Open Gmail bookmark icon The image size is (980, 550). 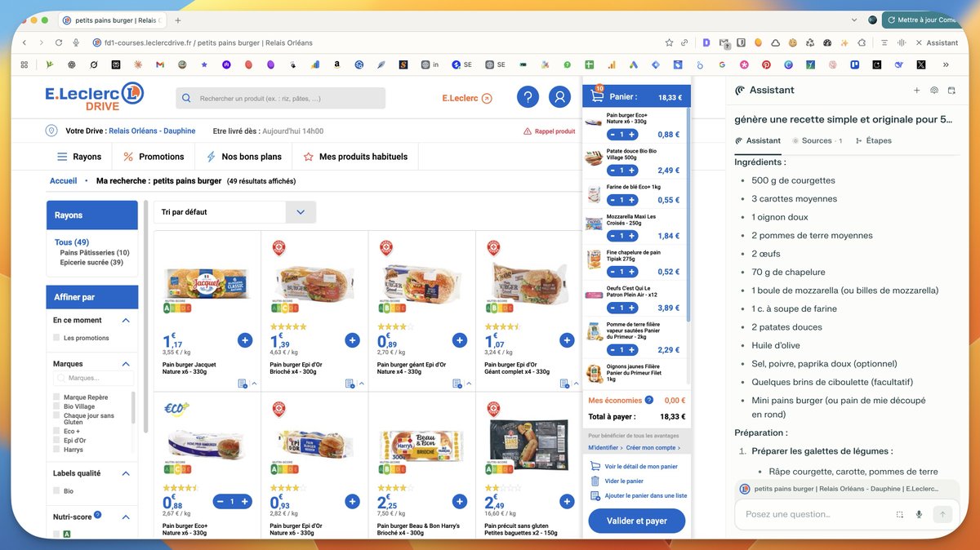[x=160, y=64]
